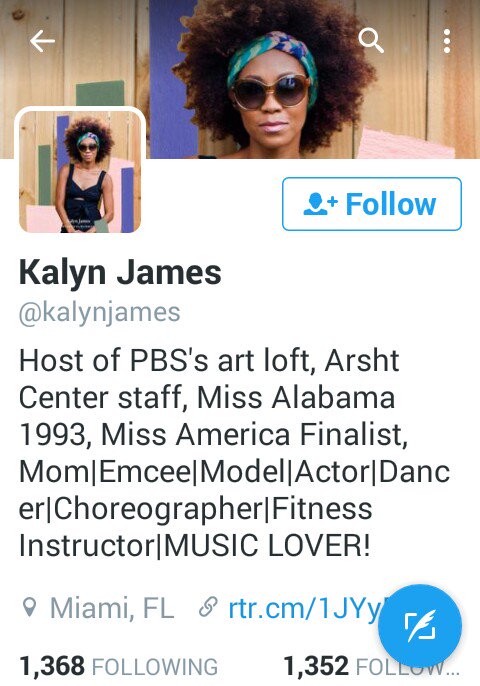This screenshot has width=480, height=686.
Task: Tap the Kalyn James display name
Action: [x=120, y=273]
